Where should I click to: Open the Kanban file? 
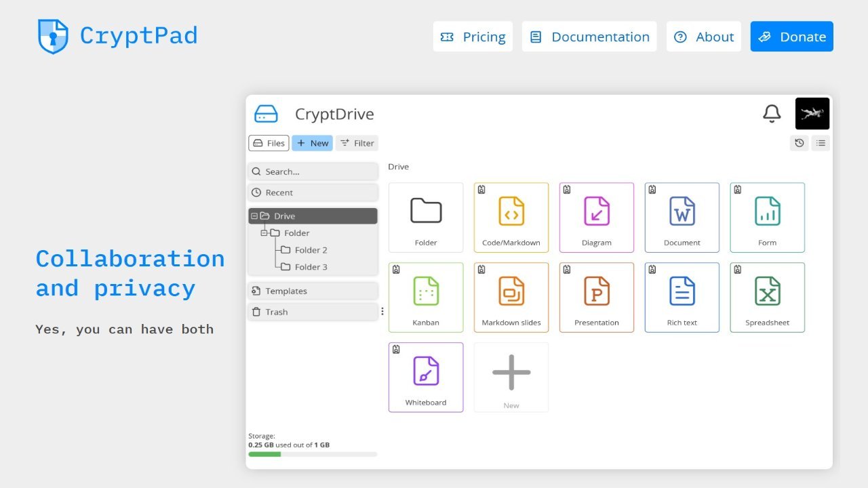(426, 298)
